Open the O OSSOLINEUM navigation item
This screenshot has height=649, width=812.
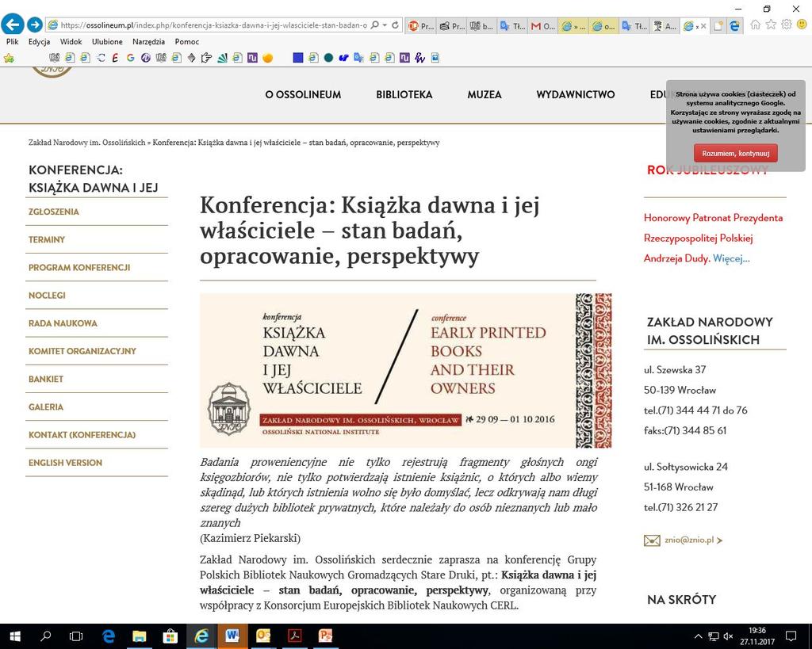pyautogui.click(x=303, y=95)
